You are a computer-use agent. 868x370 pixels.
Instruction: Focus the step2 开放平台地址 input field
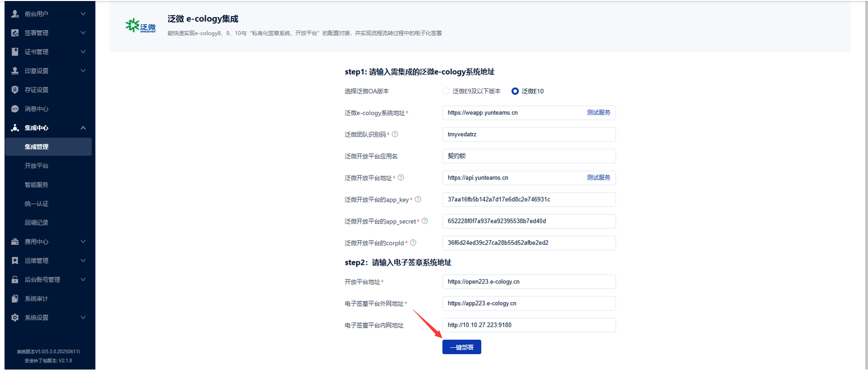(529, 282)
